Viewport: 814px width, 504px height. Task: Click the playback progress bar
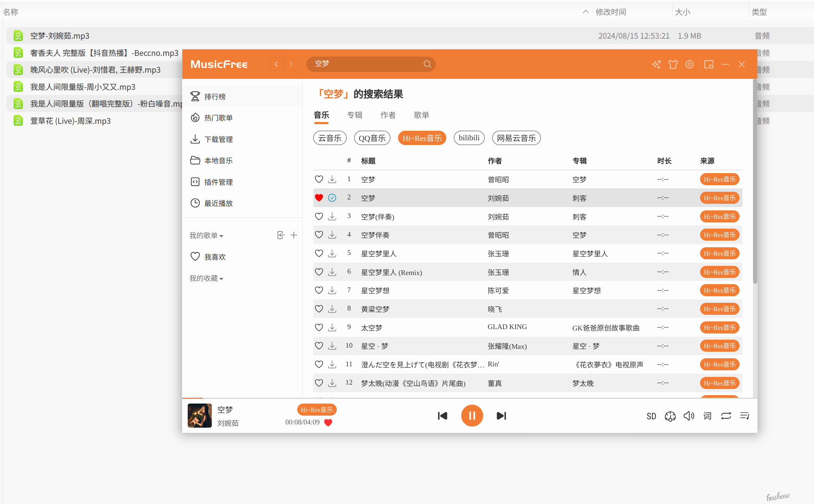[470, 398]
